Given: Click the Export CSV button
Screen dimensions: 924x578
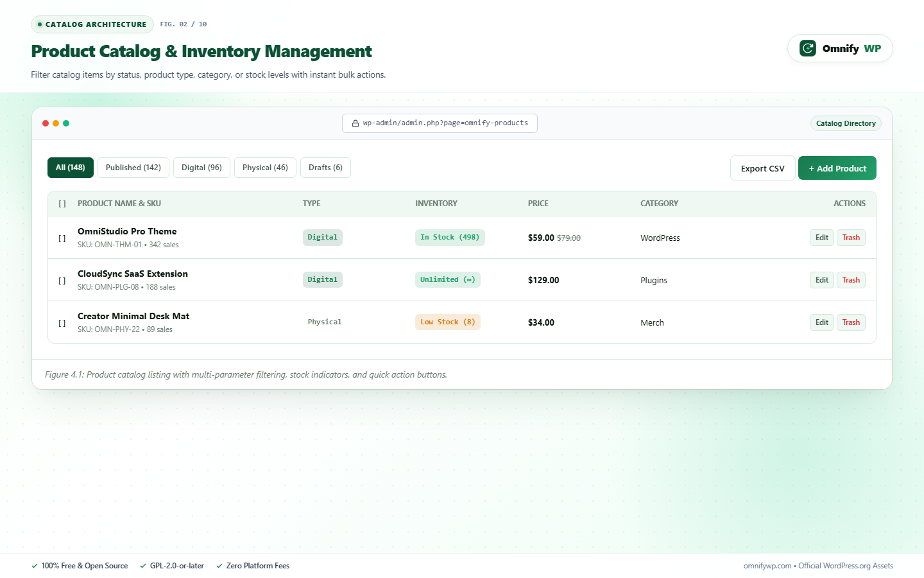Looking at the screenshot, I should coord(763,168).
